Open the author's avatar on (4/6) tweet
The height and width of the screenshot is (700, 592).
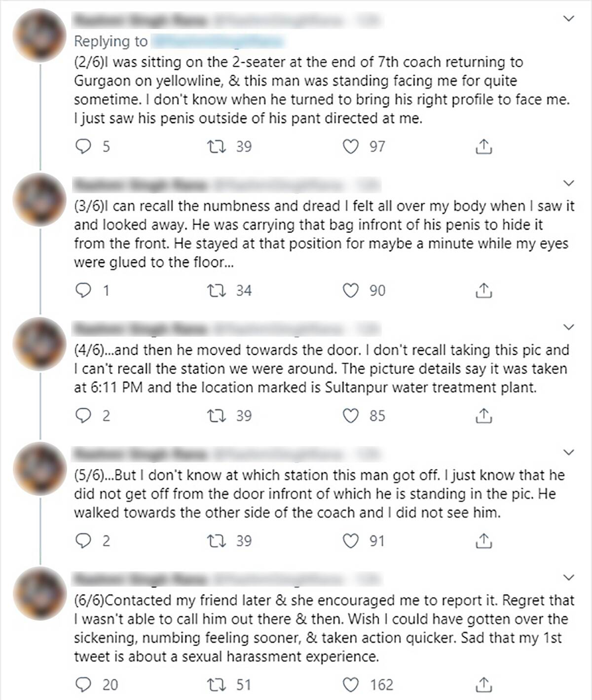pyautogui.click(x=39, y=344)
